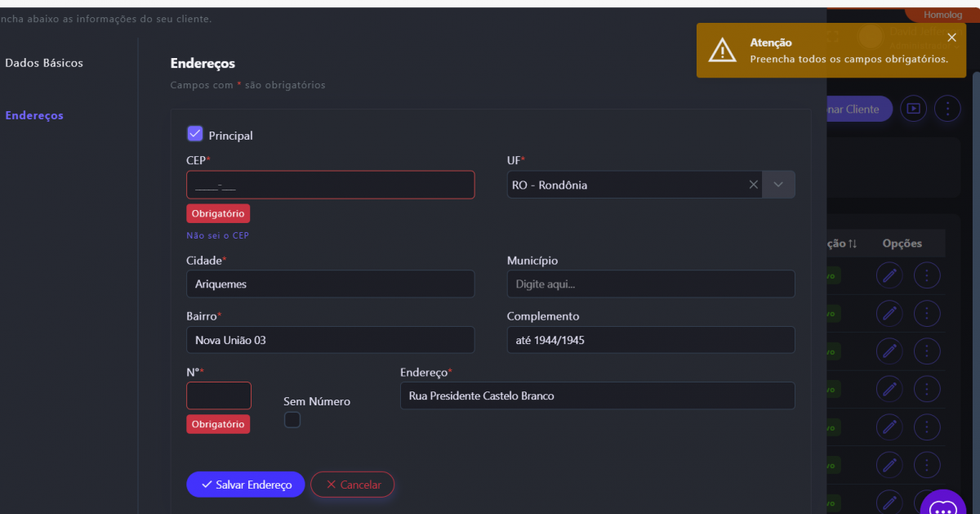Enable the Sem Número checkbox
The width and height of the screenshot is (980, 514).
tap(292, 420)
